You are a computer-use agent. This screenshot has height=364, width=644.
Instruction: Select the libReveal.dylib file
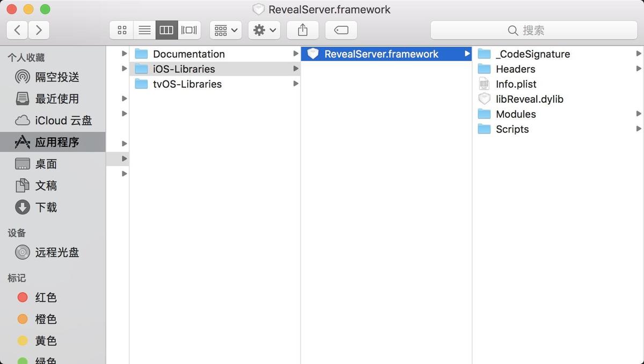[558, 99]
